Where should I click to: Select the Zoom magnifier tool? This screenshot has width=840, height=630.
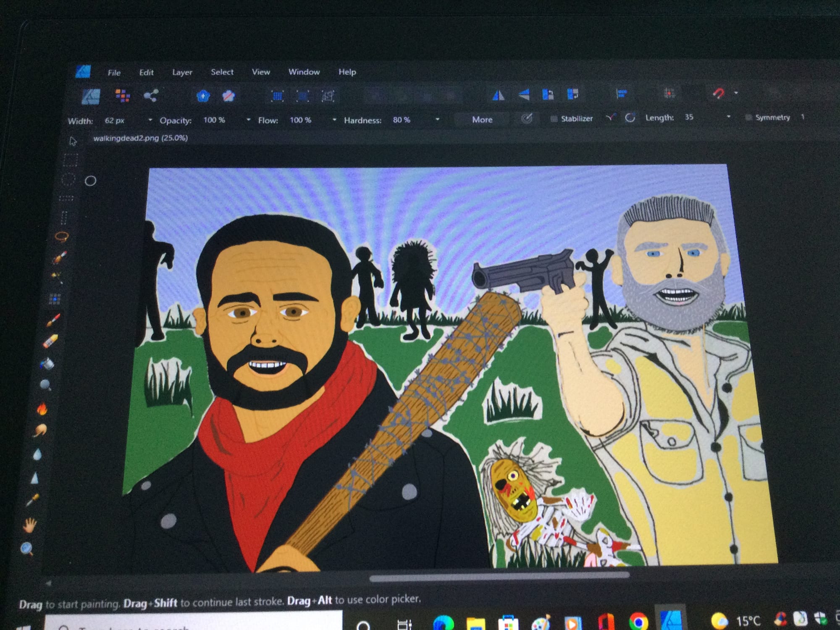[26, 549]
